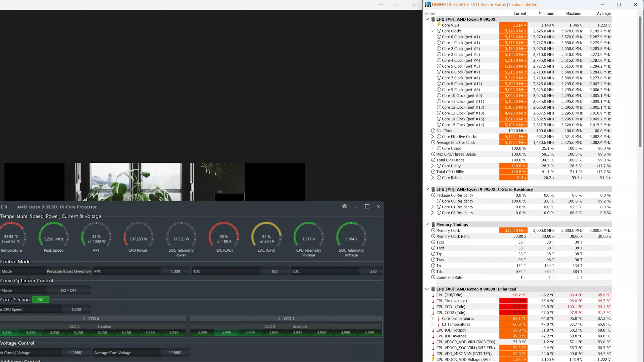Click the thermometer icon beside CPU (Tctl/Tdie)
The image size is (644, 362).
point(433,295)
